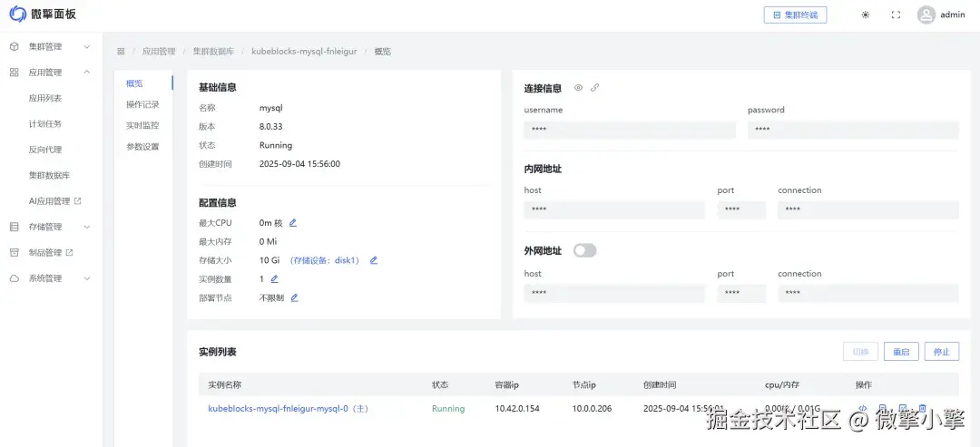980x447 pixels.
Task: Click the password field
Action: pyautogui.click(x=853, y=130)
